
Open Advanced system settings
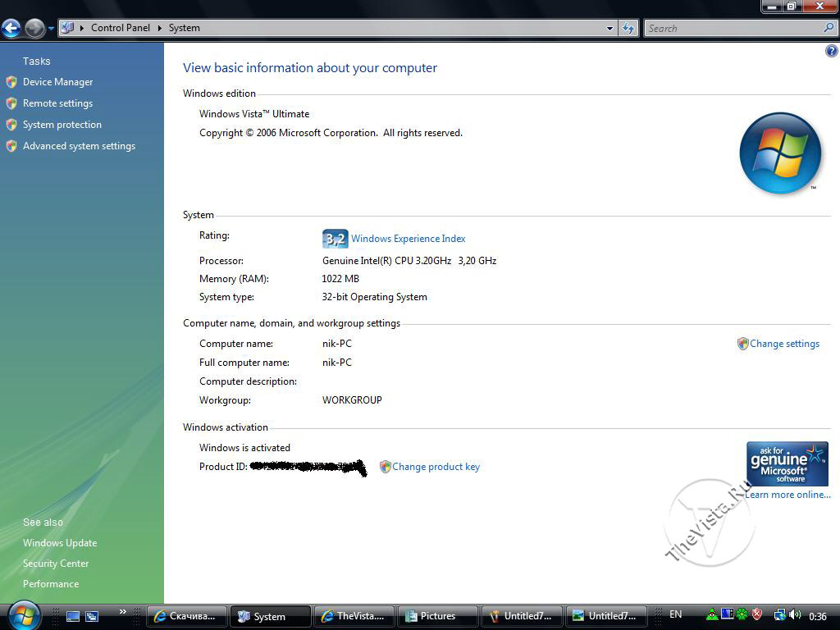(79, 146)
